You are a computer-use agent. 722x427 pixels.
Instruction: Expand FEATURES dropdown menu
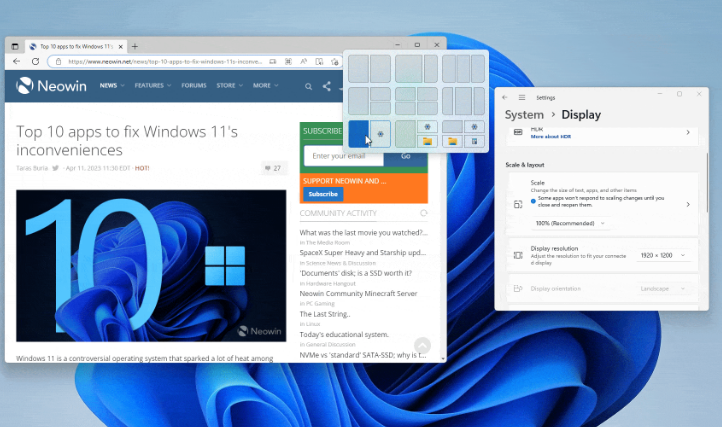click(153, 86)
